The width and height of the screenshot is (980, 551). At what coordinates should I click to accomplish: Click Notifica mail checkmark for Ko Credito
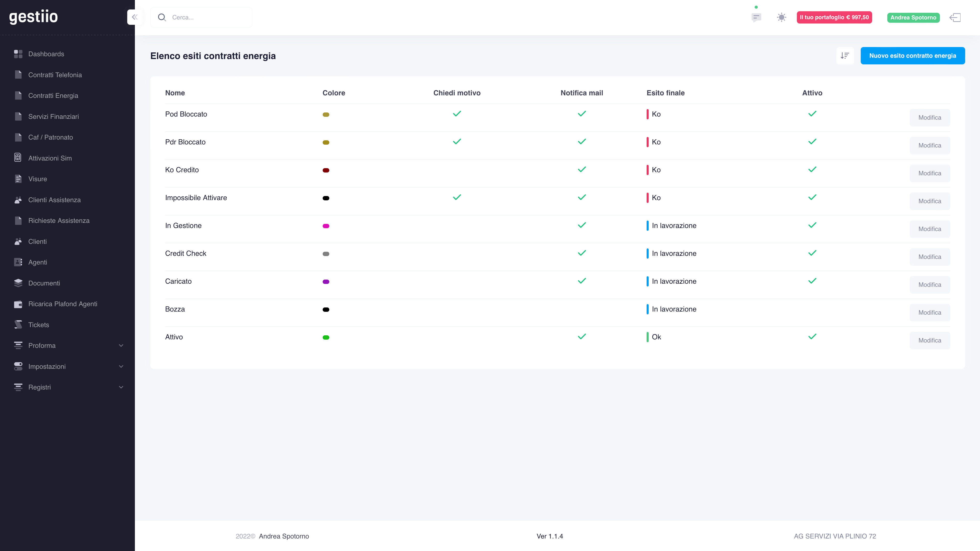pyautogui.click(x=582, y=169)
